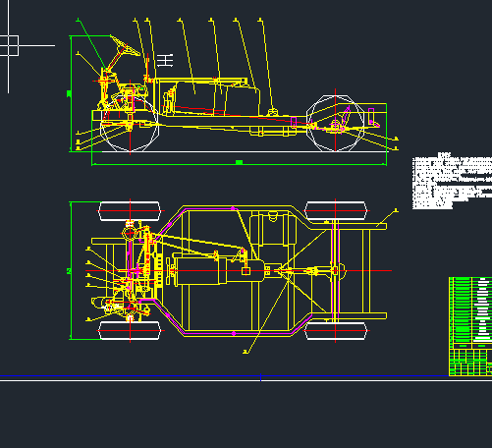Click the lower-right tire in the plan view
The width and height of the screenshot is (492, 448).
pyautogui.click(x=336, y=331)
